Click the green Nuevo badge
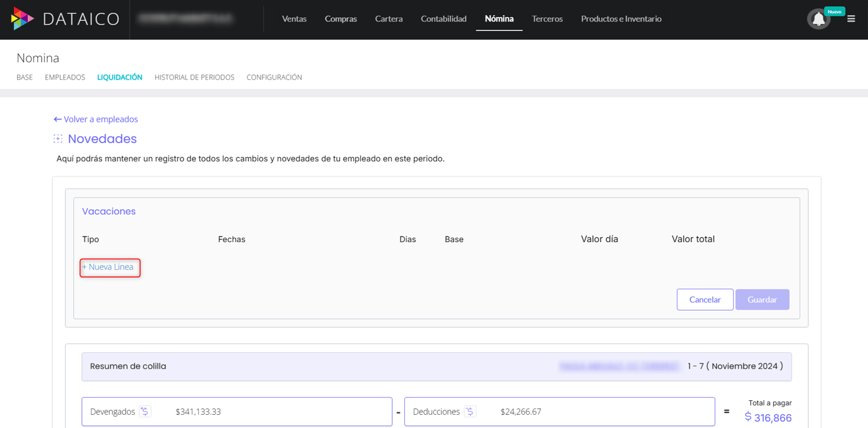Screen dimensions: 868x428 [x=835, y=11]
